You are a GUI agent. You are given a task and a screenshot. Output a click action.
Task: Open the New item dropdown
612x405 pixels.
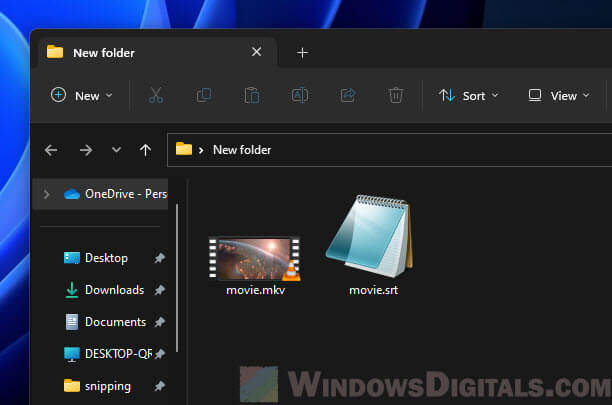[82, 95]
